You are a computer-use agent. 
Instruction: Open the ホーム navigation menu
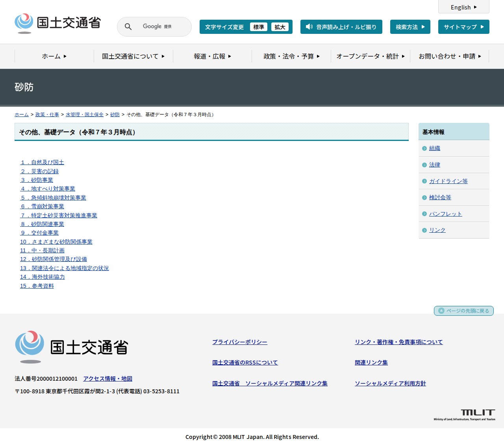click(x=54, y=56)
